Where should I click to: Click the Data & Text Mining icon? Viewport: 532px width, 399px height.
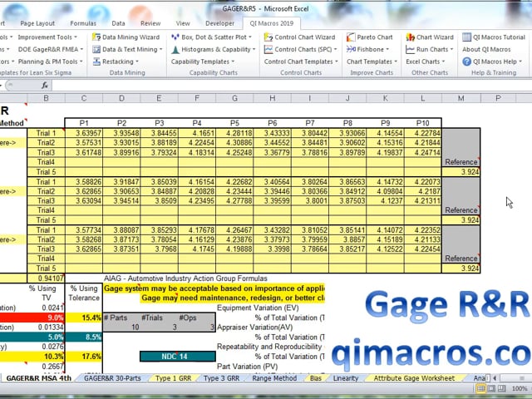[x=96, y=50]
